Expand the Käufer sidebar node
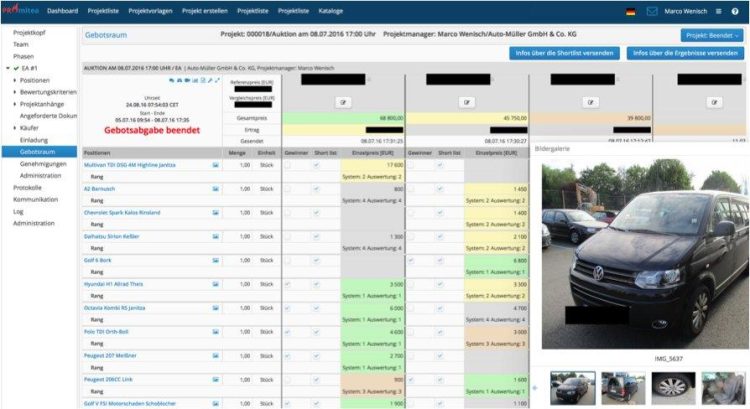Viewport: 750px width, 409px height. [x=15, y=128]
